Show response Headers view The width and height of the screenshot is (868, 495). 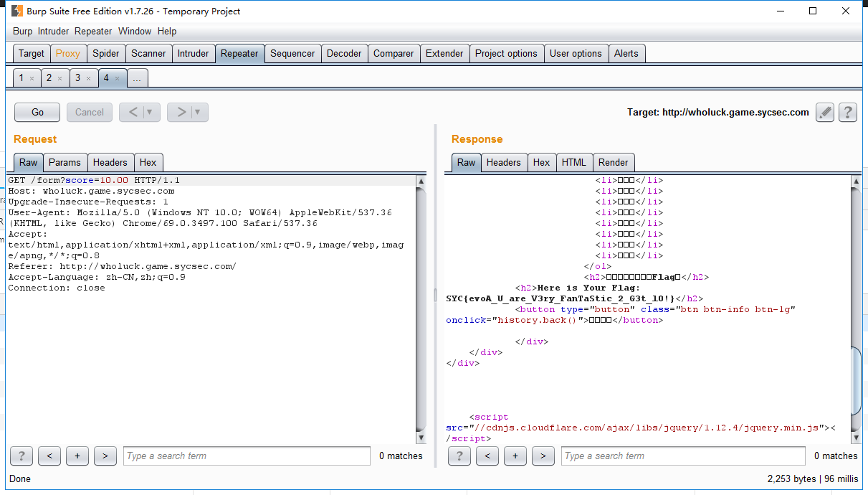click(x=504, y=162)
